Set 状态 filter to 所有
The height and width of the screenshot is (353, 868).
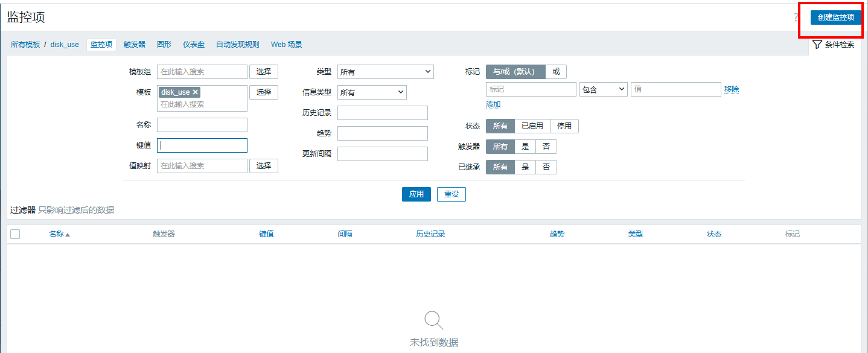point(500,126)
